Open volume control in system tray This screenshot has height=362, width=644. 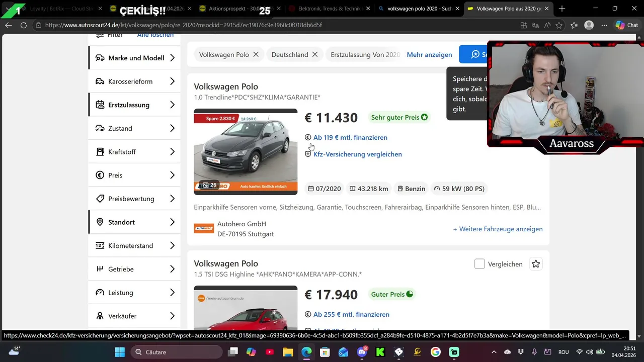(590, 352)
